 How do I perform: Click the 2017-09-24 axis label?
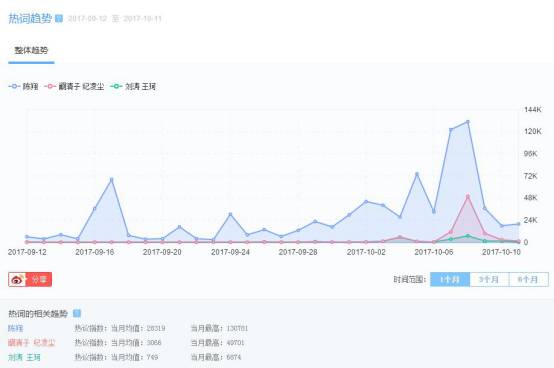click(x=230, y=252)
